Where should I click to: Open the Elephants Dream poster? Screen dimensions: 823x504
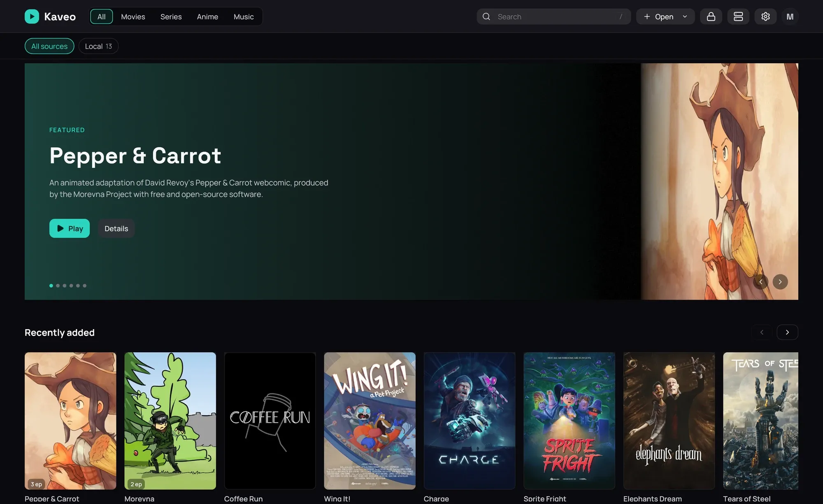[669, 420]
